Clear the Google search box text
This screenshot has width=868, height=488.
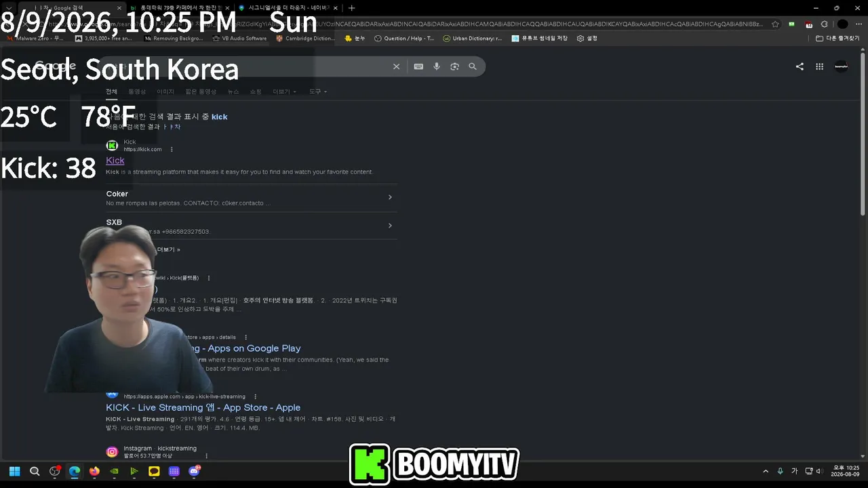click(397, 66)
